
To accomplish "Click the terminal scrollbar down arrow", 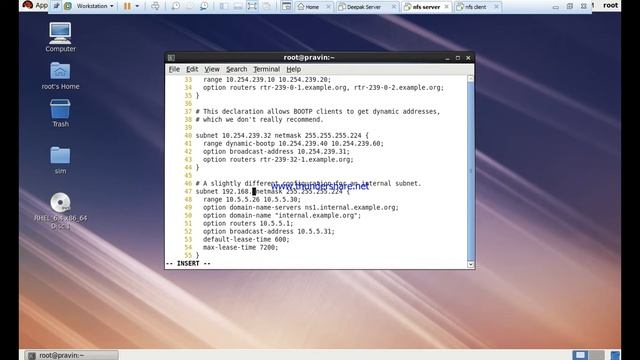I will 471,264.
